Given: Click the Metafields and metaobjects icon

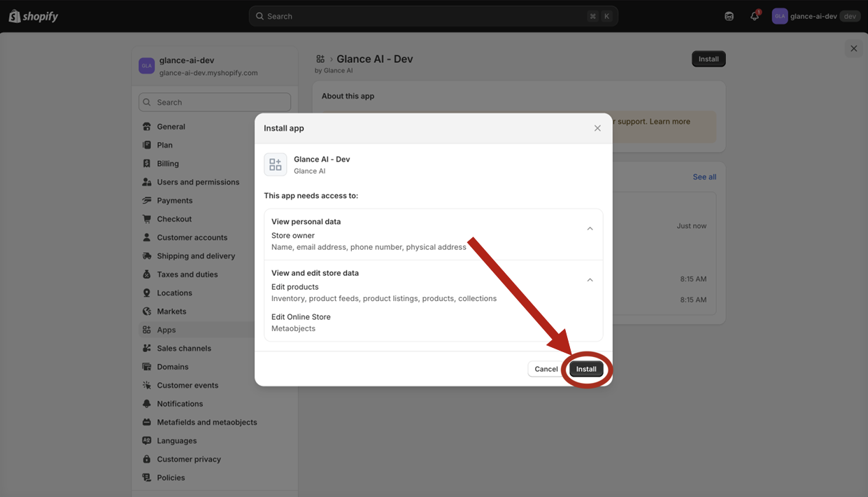Looking at the screenshot, I should point(147,422).
